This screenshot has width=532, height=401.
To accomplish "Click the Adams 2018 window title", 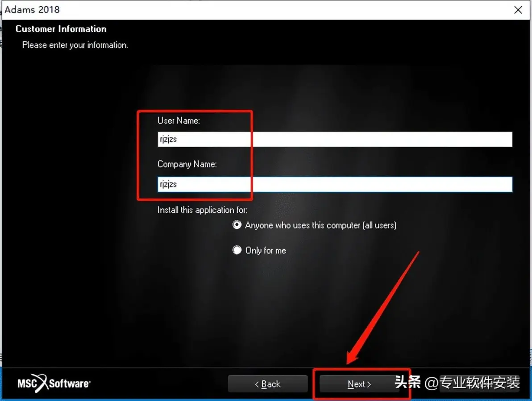I will click(x=32, y=9).
